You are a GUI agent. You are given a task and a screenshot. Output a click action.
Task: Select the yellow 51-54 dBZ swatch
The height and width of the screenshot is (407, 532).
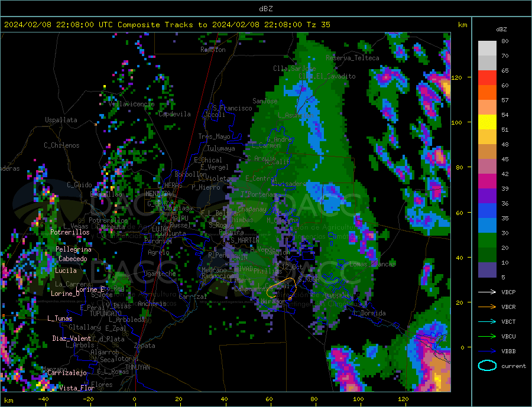487,122
